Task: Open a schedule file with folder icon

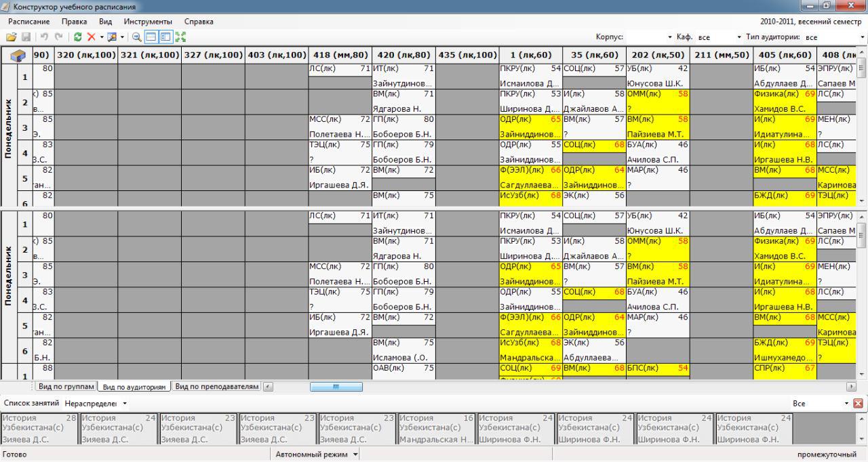Action: (x=11, y=37)
